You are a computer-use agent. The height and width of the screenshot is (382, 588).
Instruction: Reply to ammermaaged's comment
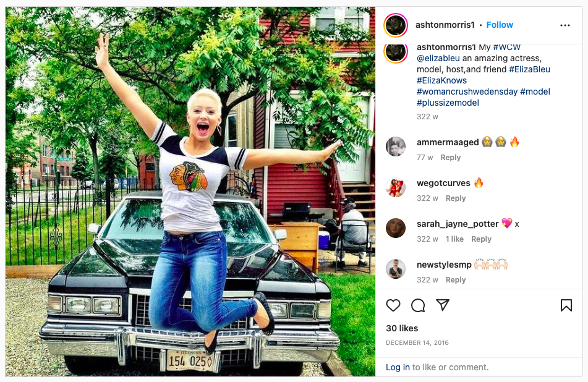(450, 158)
